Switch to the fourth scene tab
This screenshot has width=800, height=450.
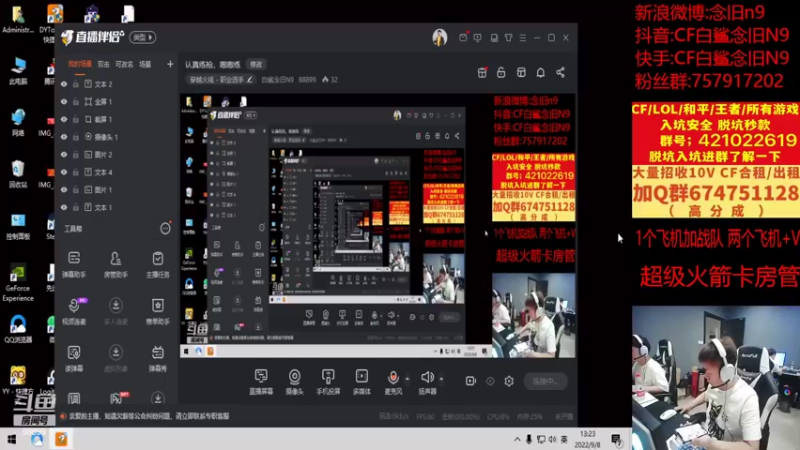tap(145, 64)
